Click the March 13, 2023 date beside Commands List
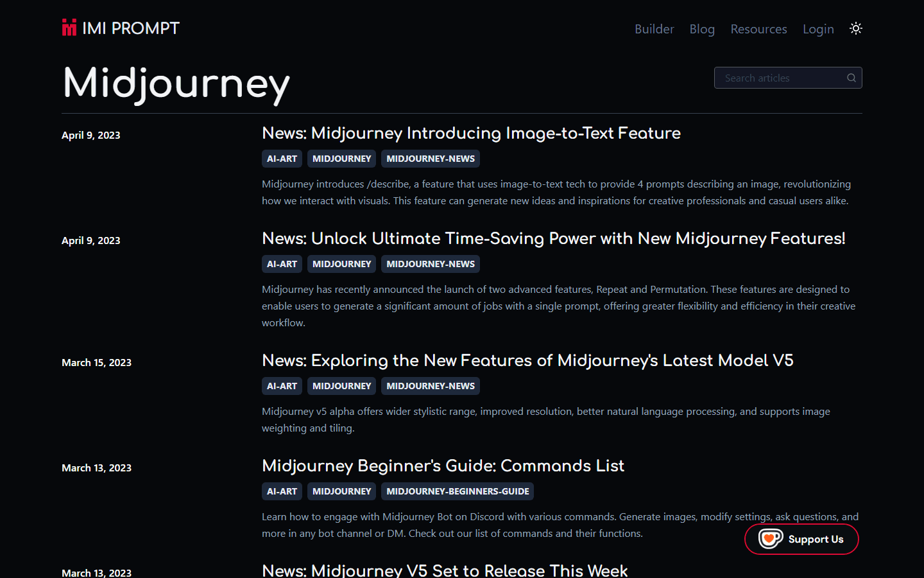Viewport: 924px width, 578px height. tap(96, 468)
